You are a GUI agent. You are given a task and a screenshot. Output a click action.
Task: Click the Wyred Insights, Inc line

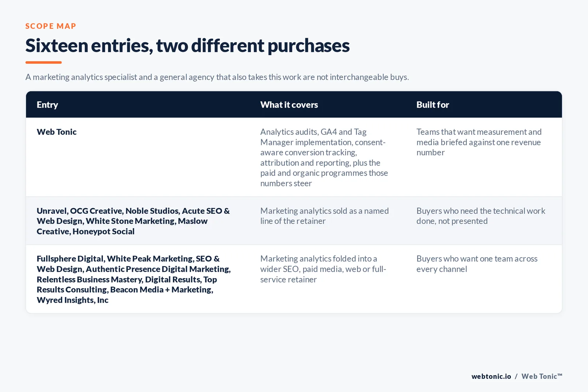tap(72, 300)
